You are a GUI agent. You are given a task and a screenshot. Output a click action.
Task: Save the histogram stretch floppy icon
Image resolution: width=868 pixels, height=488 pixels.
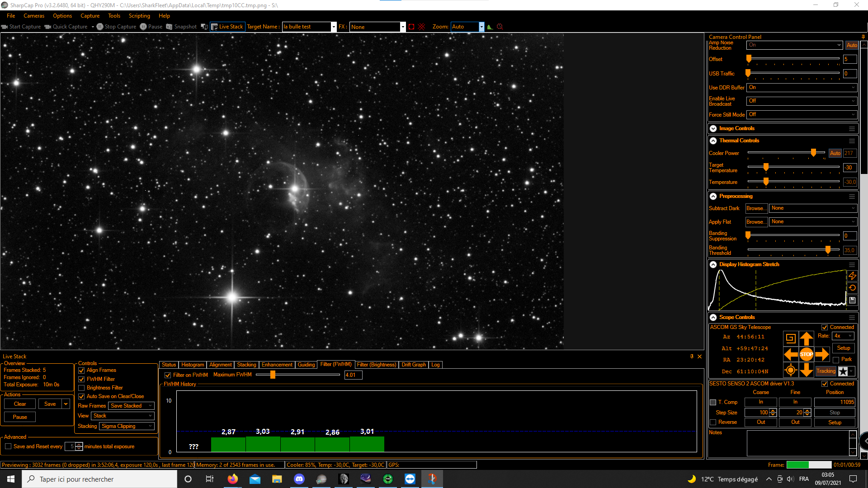click(852, 300)
